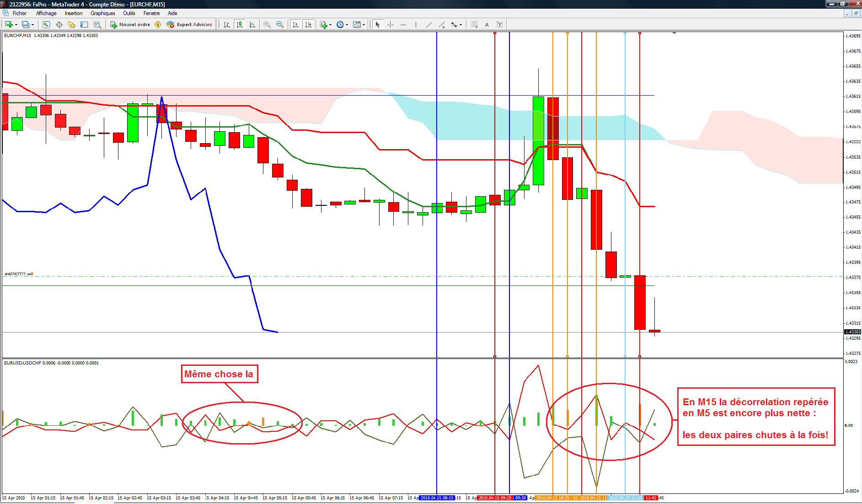Toggle chart shift button
The width and height of the screenshot is (862, 504).
(x=308, y=25)
